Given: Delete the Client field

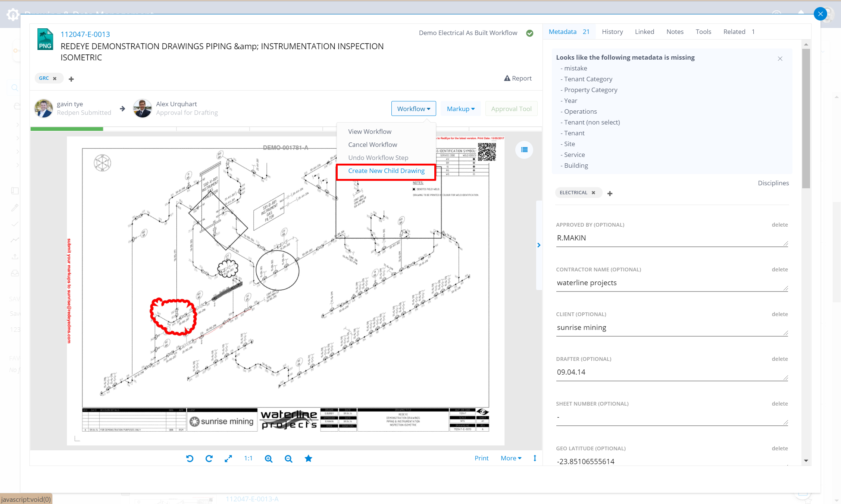Looking at the screenshot, I should pyautogui.click(x=779, y=314).
